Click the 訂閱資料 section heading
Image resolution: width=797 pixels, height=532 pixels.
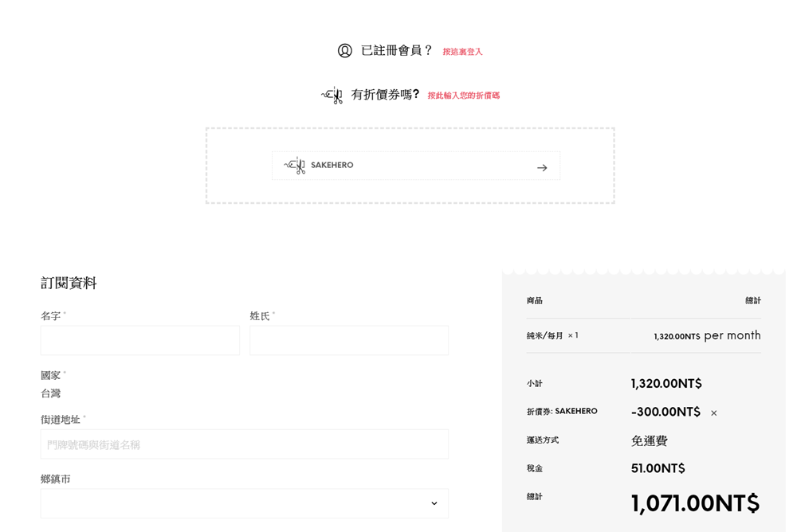click(x=69, y=283)
